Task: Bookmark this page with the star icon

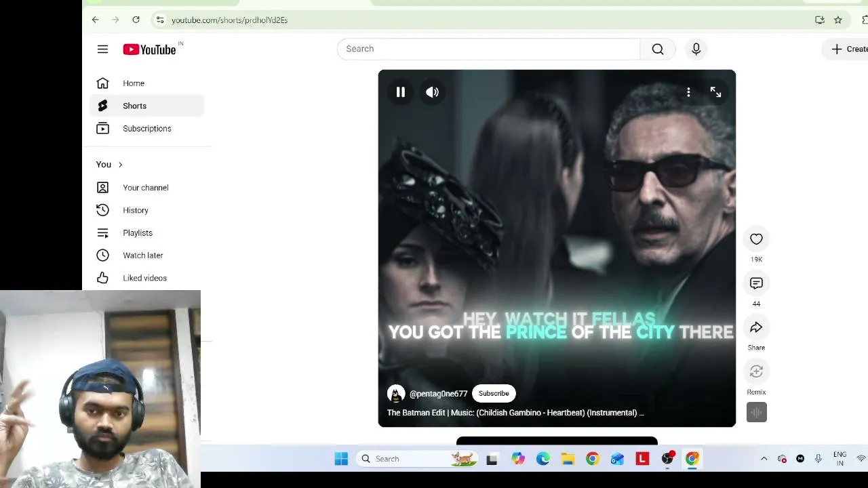Action: (838, 20)
